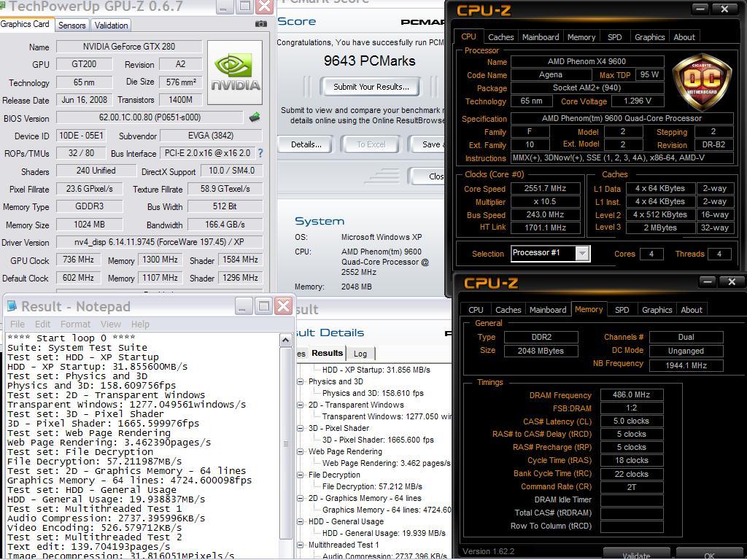Open CPU tab in bottom CPU-Z window
Screen dimensions: 747x560
[476, 310]
